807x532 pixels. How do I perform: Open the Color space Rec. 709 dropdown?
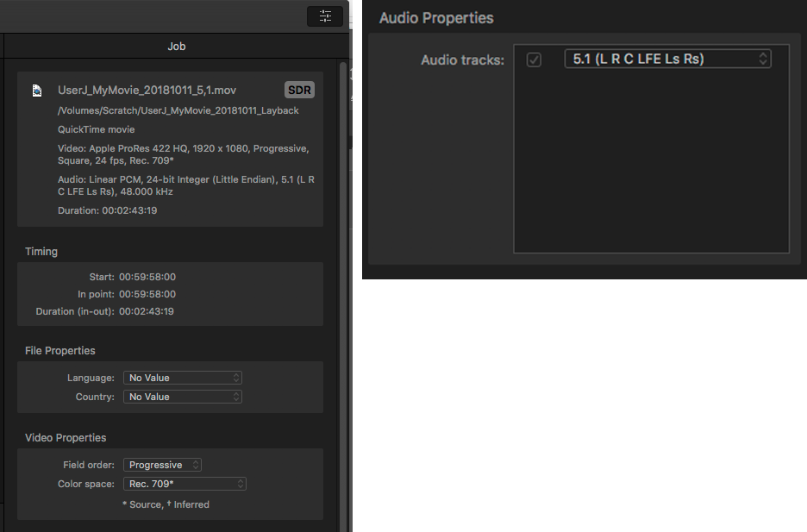(x=185, y=484)
